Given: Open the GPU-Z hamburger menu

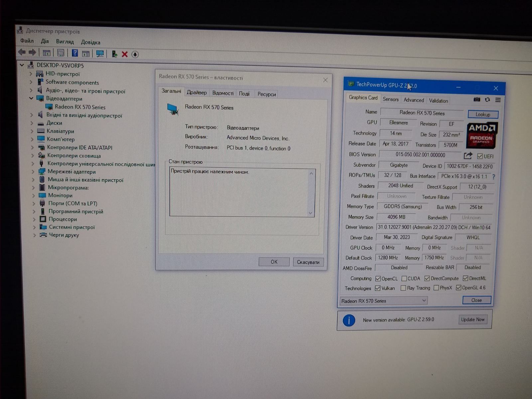Looking at the screenshot, I should 498,100.
